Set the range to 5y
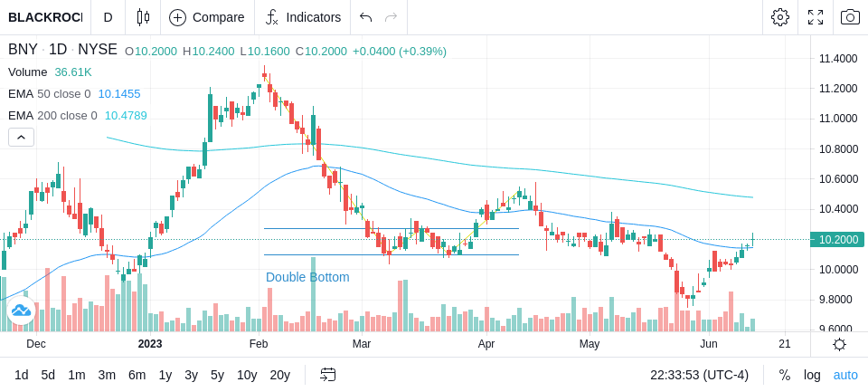The image size is (868, 392). (x=217, y=376)
